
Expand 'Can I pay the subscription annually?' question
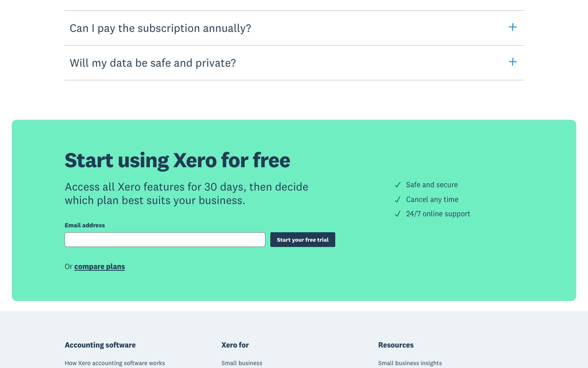tap(160, 28)
